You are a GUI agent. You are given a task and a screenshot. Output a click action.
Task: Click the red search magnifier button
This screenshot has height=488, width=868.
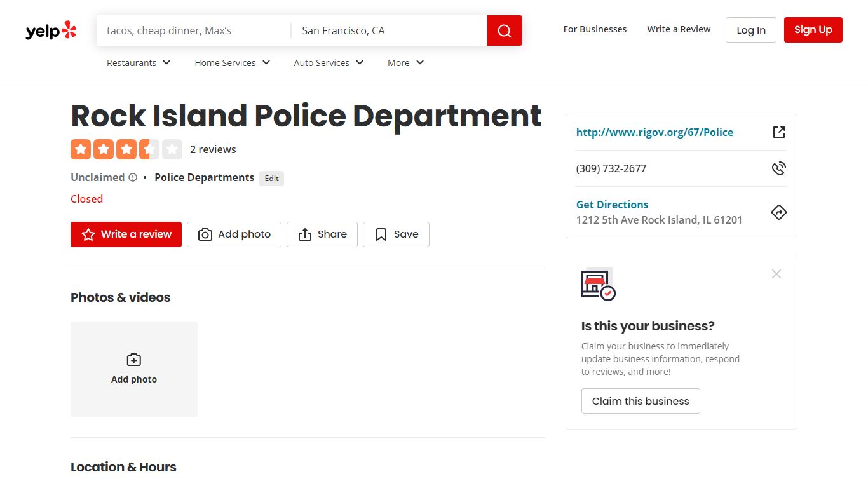[x=505, y=30]
